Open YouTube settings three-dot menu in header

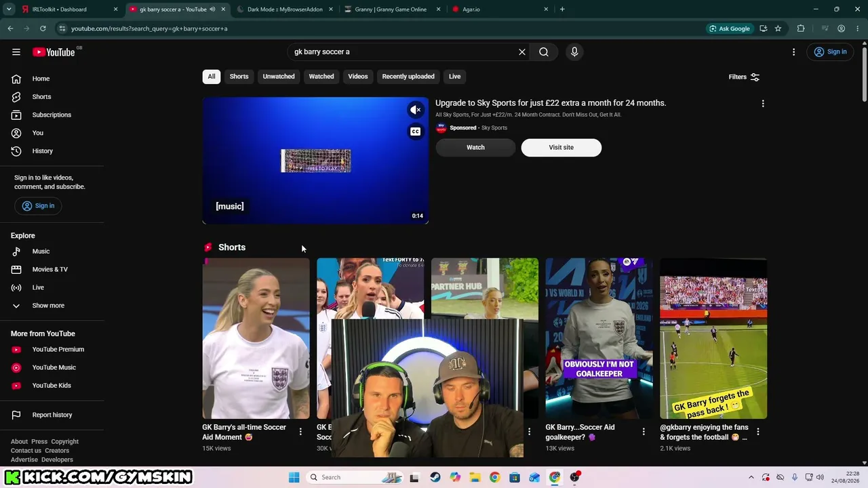(x=793, y=52)
